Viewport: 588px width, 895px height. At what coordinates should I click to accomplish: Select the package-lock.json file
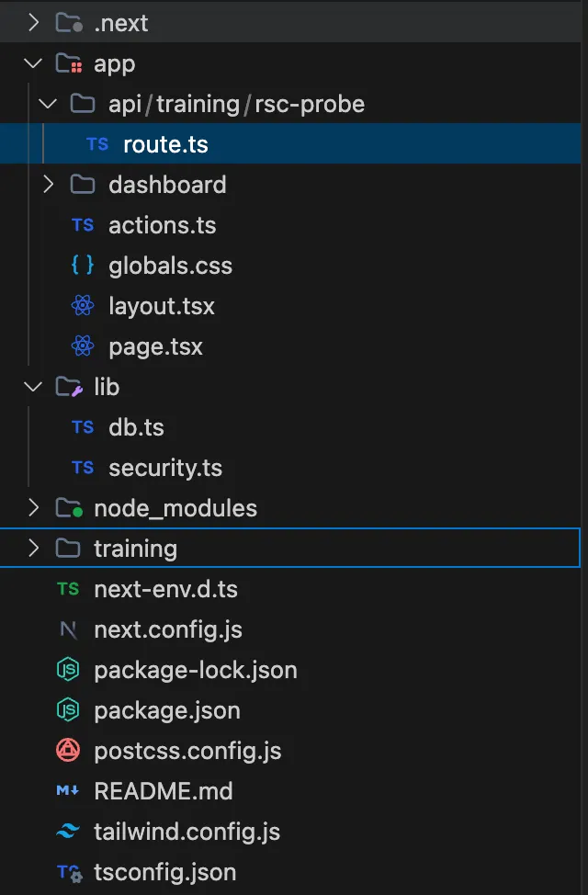point(196,670)
